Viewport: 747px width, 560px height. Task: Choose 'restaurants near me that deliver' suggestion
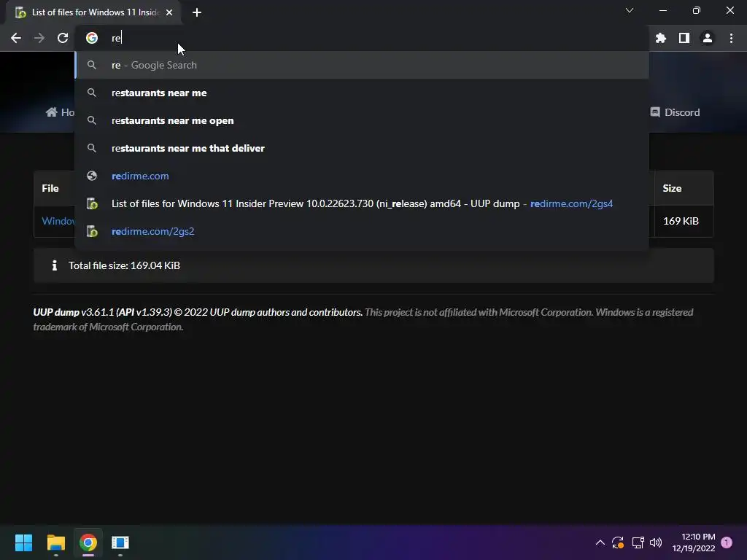click(x=362, y=148)
